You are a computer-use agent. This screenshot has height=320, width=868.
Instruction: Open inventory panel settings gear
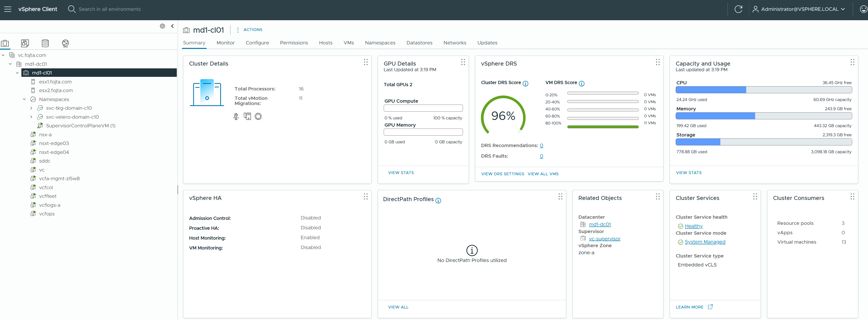pyautogui.click(x=162, y=26)
